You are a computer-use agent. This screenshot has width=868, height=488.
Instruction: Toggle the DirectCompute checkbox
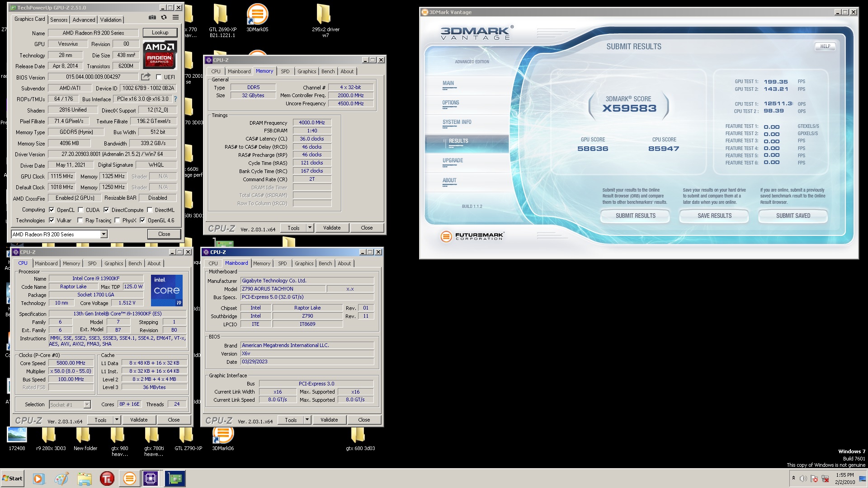(x=106, y=210)
